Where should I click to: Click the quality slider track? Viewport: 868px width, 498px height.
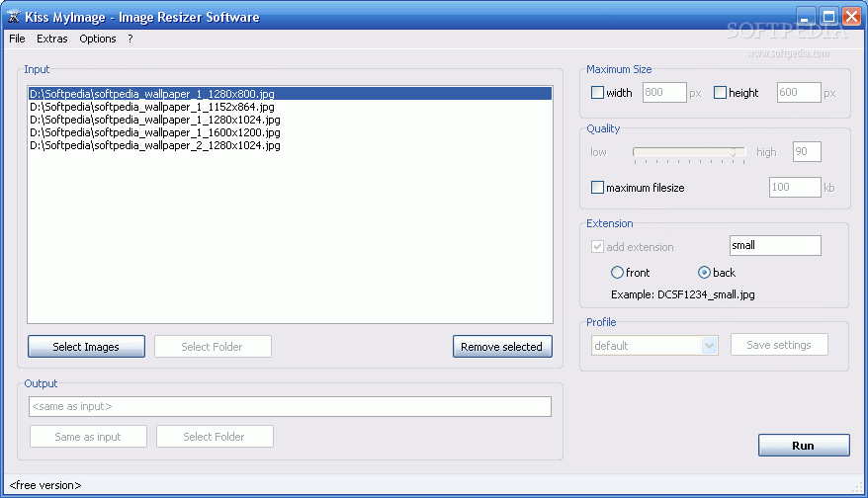(x=689, y=151)
